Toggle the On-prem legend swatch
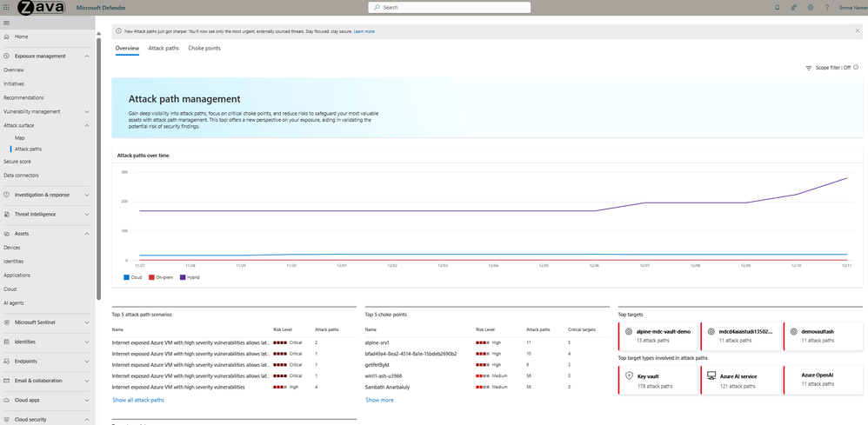 pos(151,277)
